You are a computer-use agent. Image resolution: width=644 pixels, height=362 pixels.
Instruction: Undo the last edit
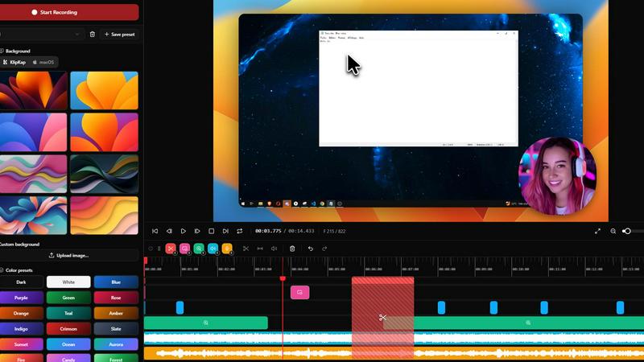pos(311,249)
